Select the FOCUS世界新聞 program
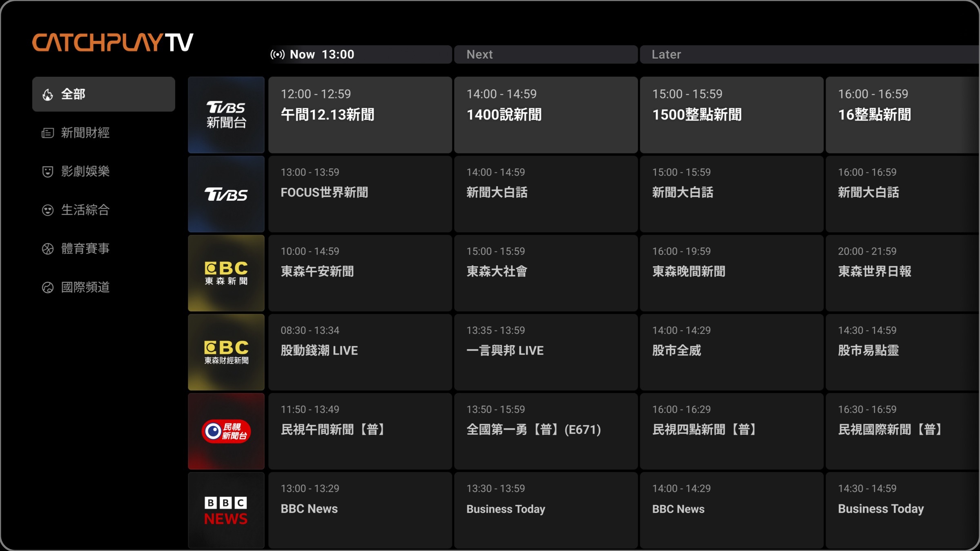 click(x=360, y=194)
